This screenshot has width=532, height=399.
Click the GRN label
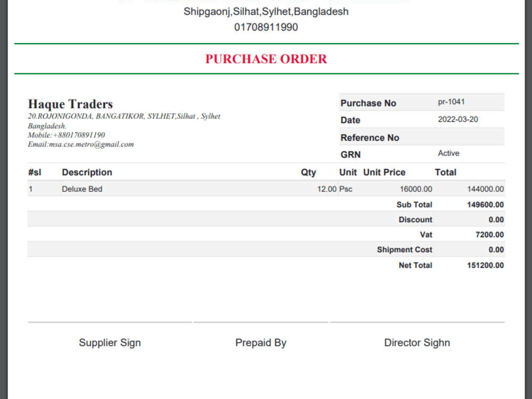[x=351, y=155]
